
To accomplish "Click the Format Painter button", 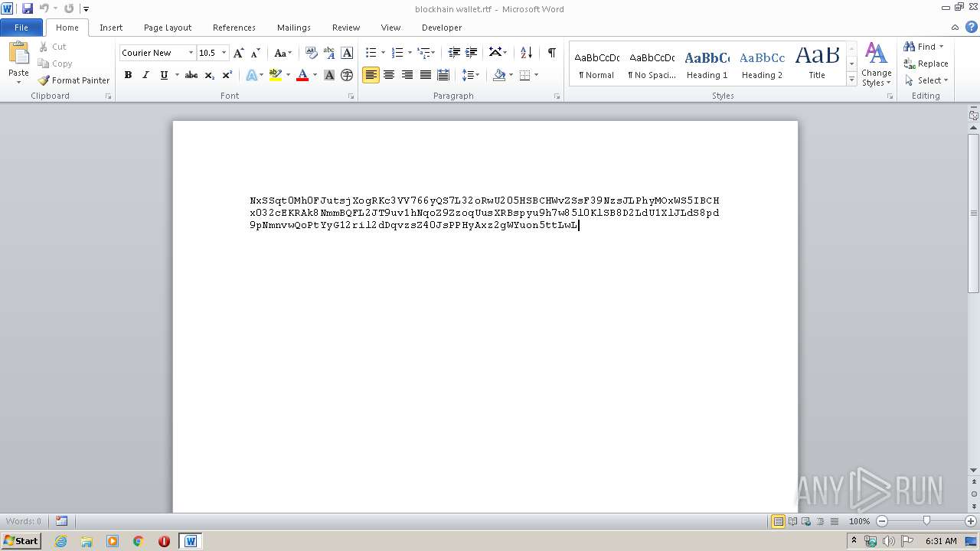I will 74,80.
